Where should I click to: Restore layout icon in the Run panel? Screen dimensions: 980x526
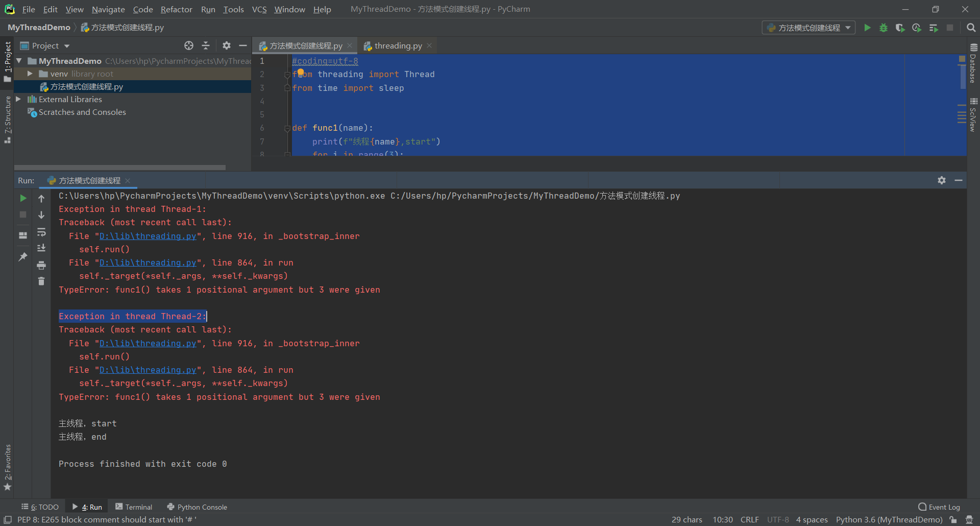click(23, 235)
